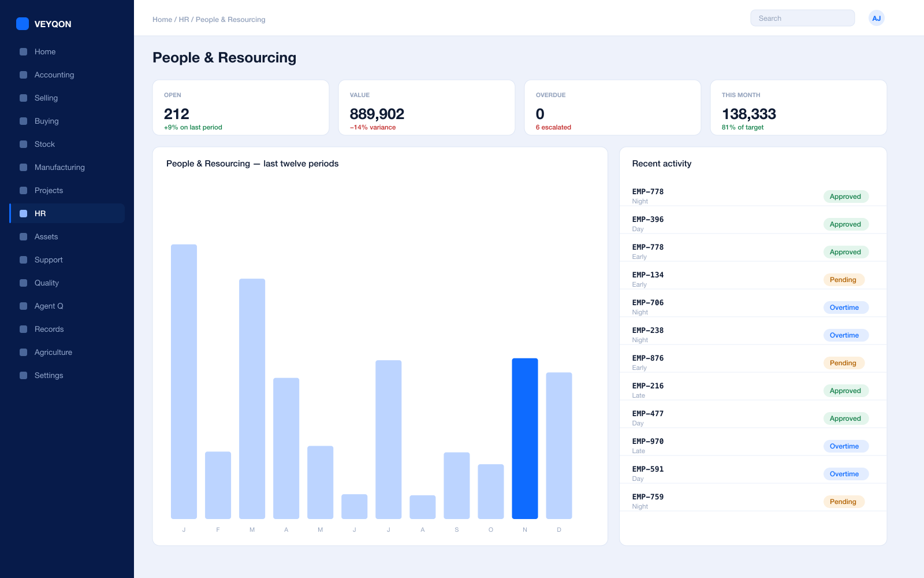Open the Quality module

tap(67, 283)
